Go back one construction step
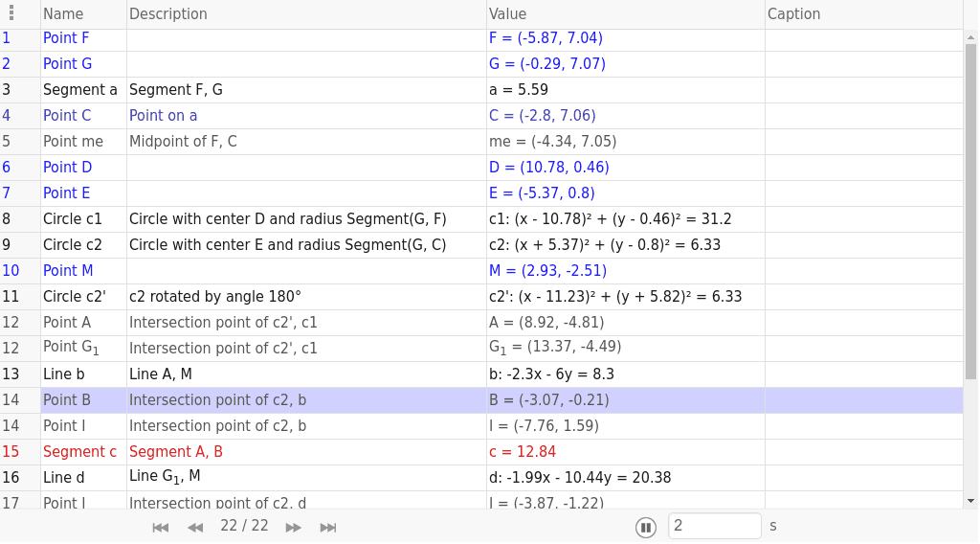The image size is (980, 544). coord(195,528)
